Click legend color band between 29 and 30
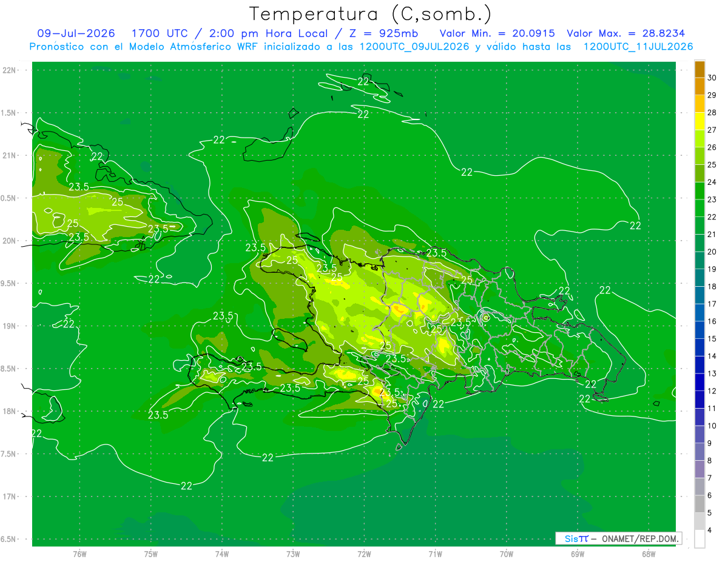Screen dimensions: 728x562 [699, 87]
